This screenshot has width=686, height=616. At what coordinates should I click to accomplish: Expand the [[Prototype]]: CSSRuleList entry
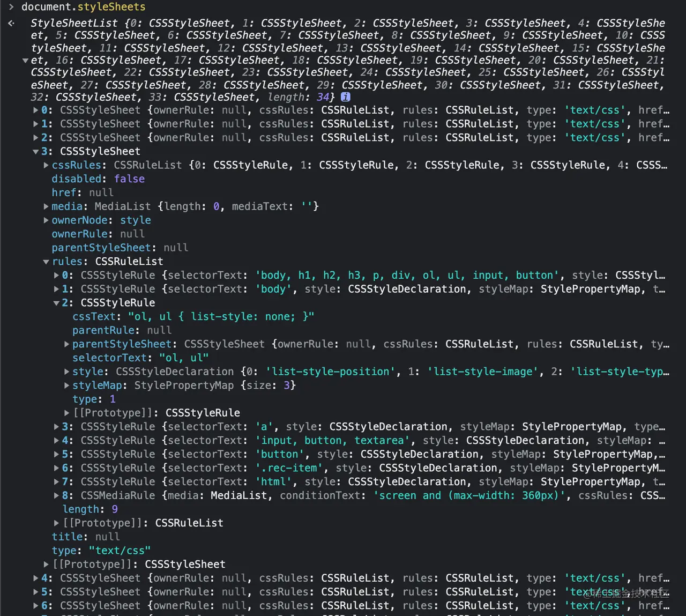(x=56, y=523)
